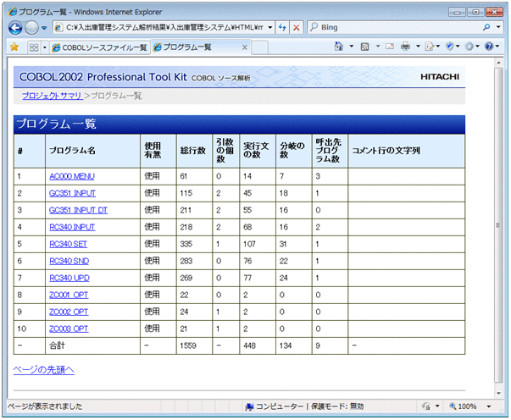Open the GC351 INPUT DT link
This screenshot has height=420, width=511.
pyautogui.click(x=78, y=210)
